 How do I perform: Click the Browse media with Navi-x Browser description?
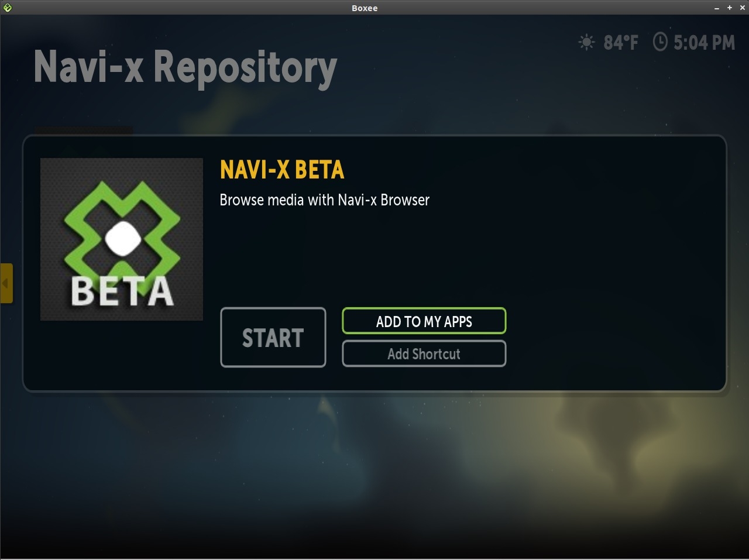[x=325, y=200]
